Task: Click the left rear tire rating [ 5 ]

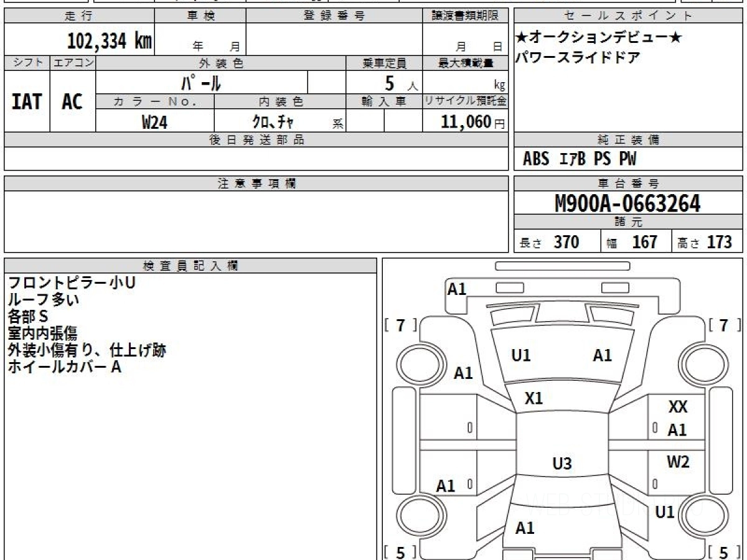Action: [x=401, y=551]
